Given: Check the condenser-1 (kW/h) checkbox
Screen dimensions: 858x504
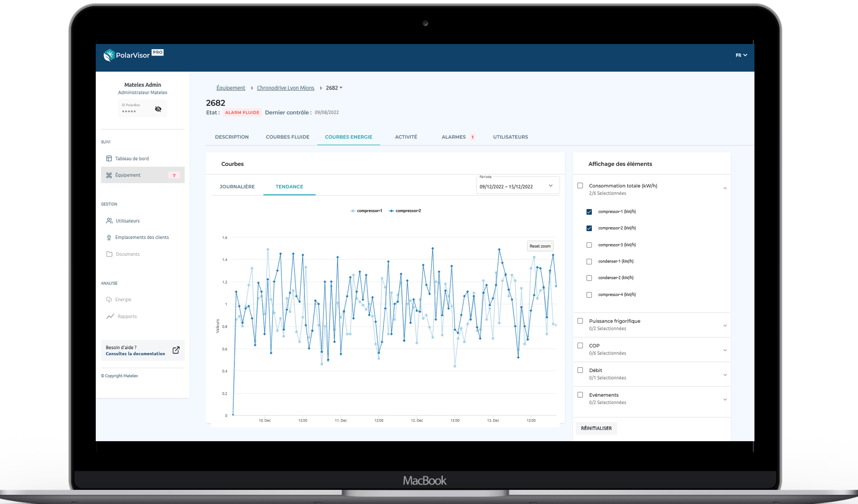Looking at the screenshot, I should coord(589,261).
